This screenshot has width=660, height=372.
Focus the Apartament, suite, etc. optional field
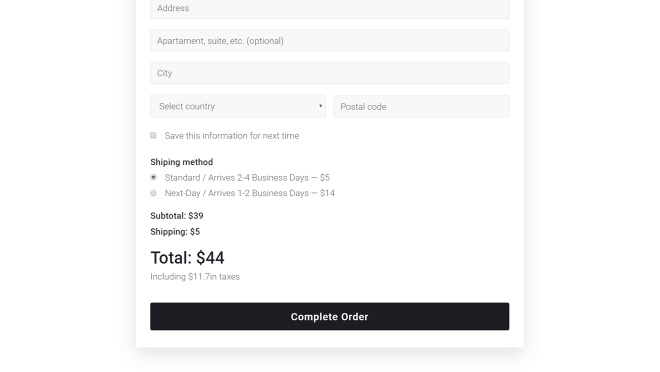330,41
